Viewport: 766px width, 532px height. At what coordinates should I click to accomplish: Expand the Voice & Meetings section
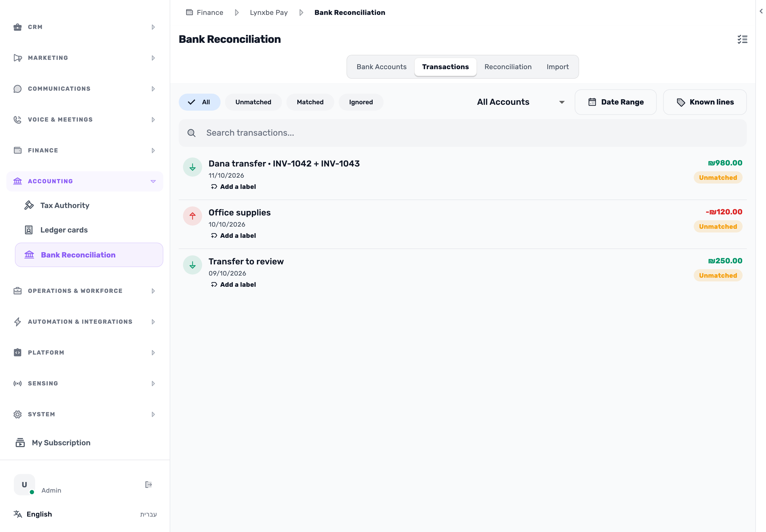point(85,120)
